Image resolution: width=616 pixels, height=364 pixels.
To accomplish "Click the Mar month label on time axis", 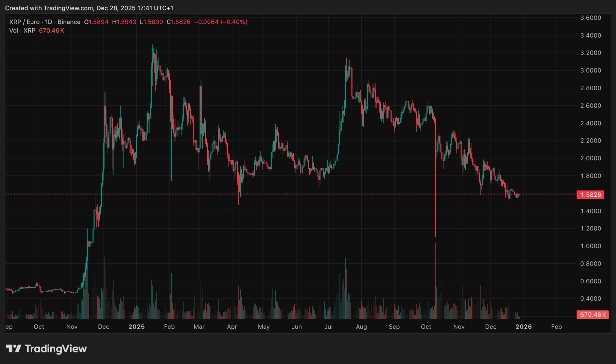I will click(199, 327).
